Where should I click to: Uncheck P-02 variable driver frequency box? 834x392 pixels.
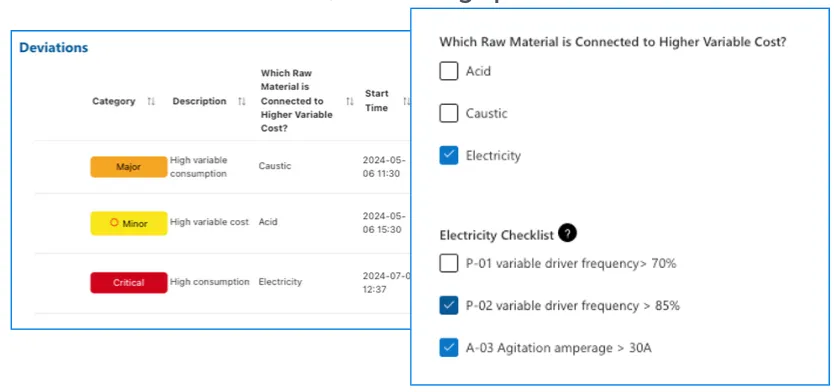click(448, 306)
